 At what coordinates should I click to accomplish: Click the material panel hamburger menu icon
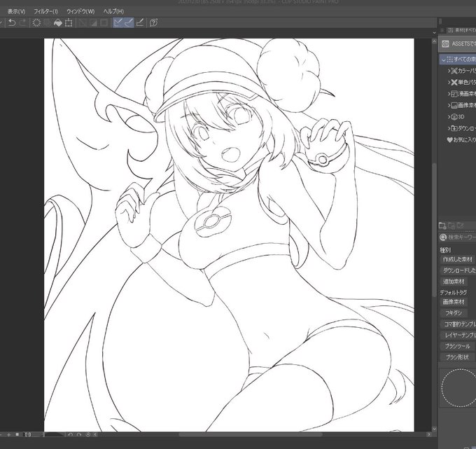(x=442, y=30)
